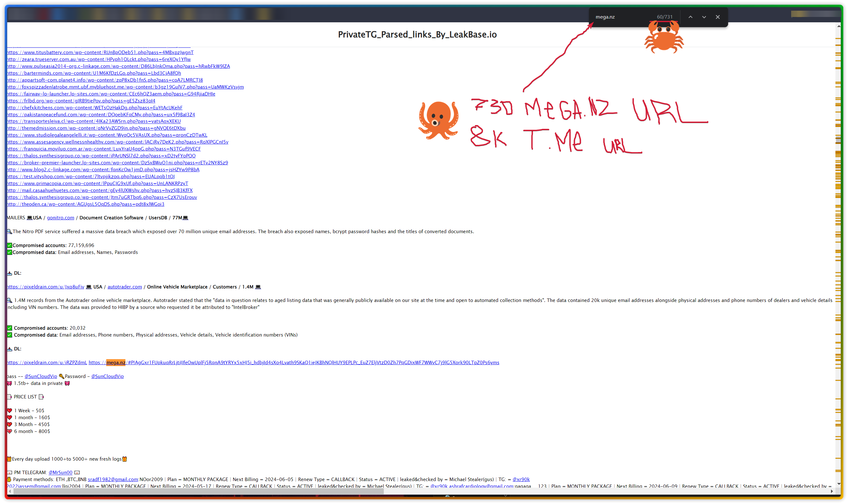
Task: Open the test.vityshop.com link
Action: [x=91, y=177]
